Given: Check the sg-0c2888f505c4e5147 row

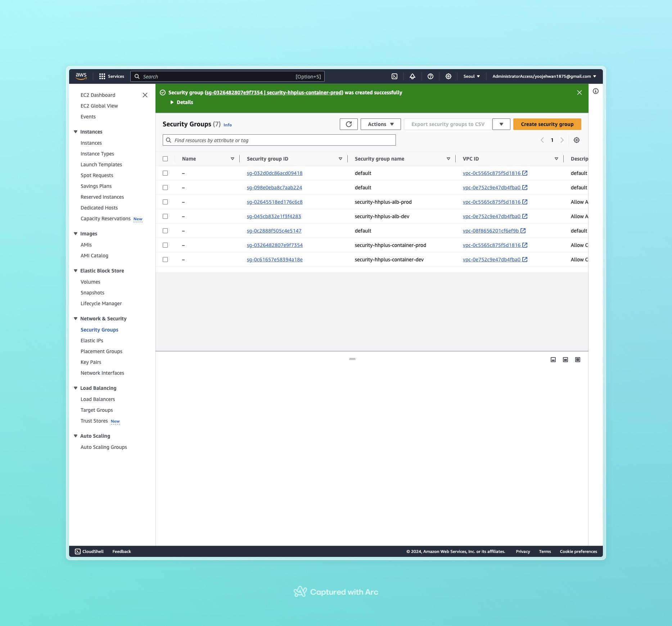Looking at the screenshot, I should tap(165, 231).
